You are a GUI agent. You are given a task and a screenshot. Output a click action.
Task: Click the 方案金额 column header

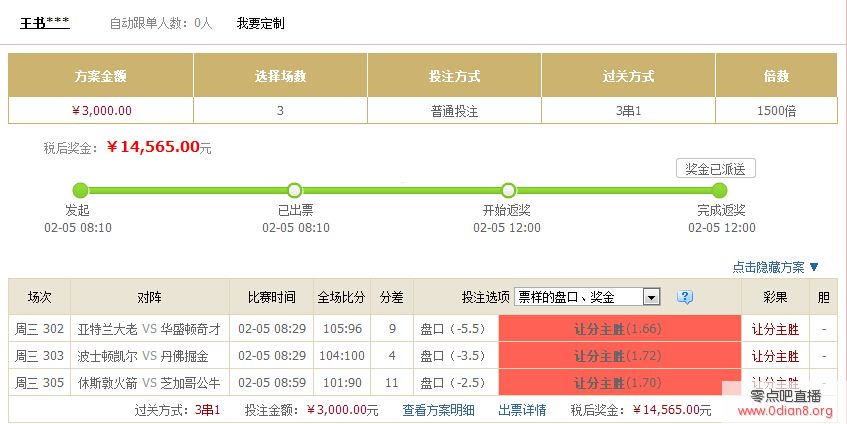click(x=100, y=76)
